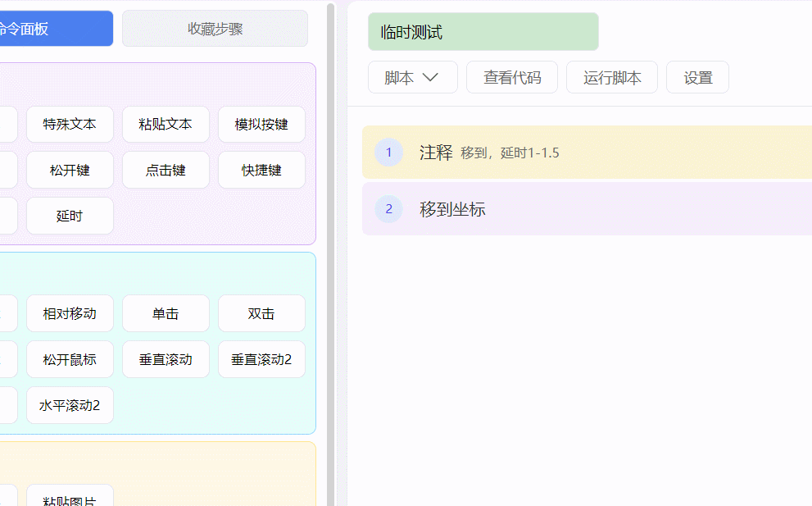This screenshot has height=506, width=812.
Task: Add the 水平滚动2 command
Action: point(70,405)
